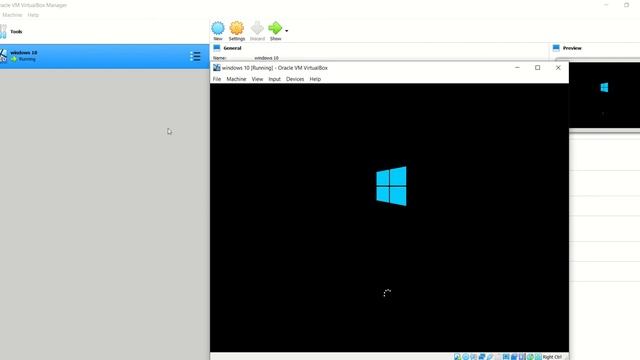Click the Right Ctrl host key label
The height and width of the screenshot is (360, 640).
[552, 357]
